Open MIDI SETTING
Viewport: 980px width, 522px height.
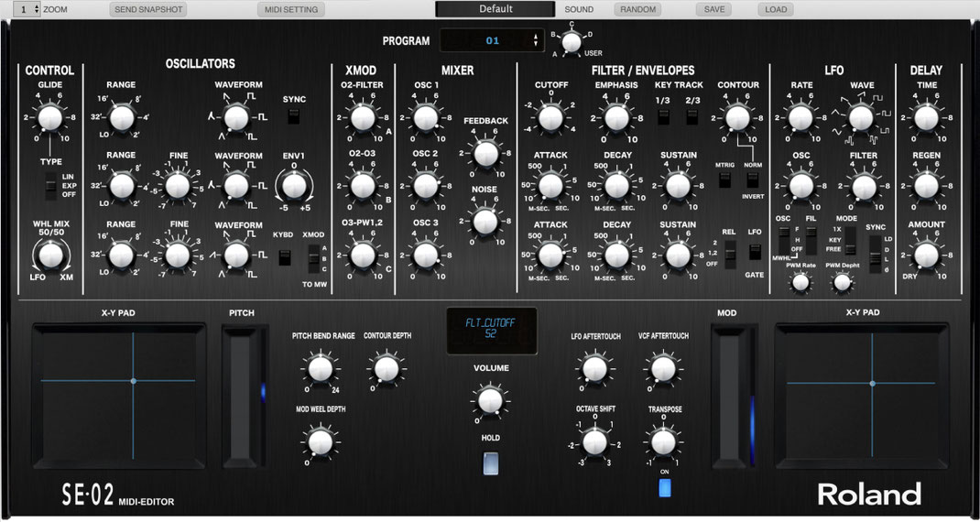click(291, 9)
